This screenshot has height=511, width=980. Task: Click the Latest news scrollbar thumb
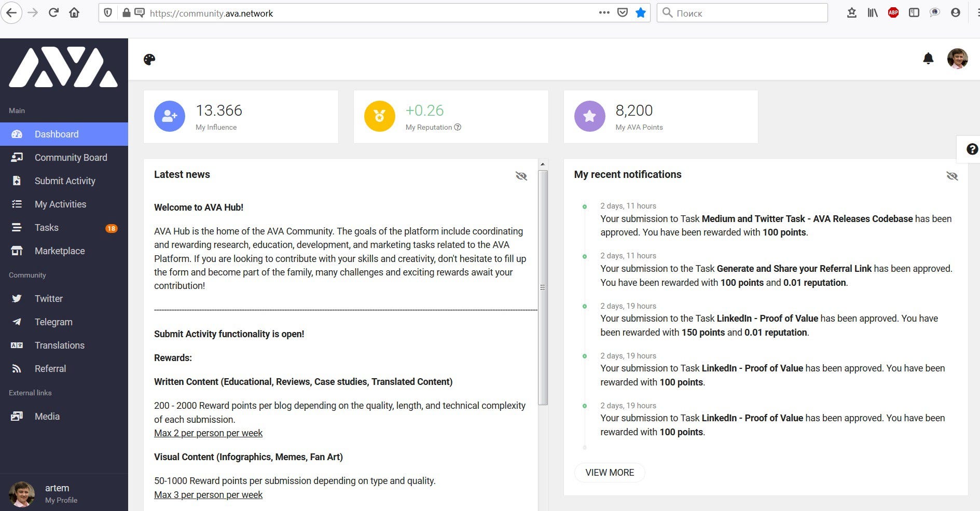pyautogui.click(x=543, y=287)
